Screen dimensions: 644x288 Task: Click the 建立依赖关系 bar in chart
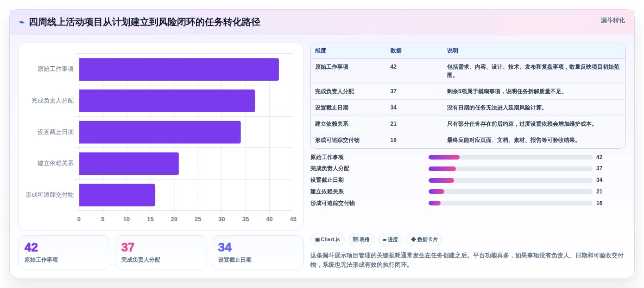pos(129,163)
